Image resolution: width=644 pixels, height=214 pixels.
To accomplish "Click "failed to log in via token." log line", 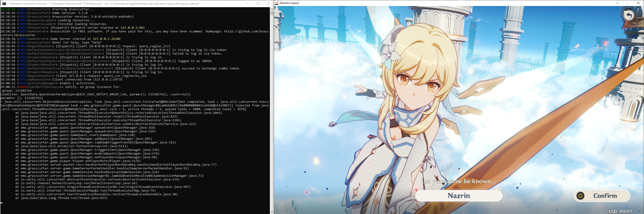I will click(111, 54).
